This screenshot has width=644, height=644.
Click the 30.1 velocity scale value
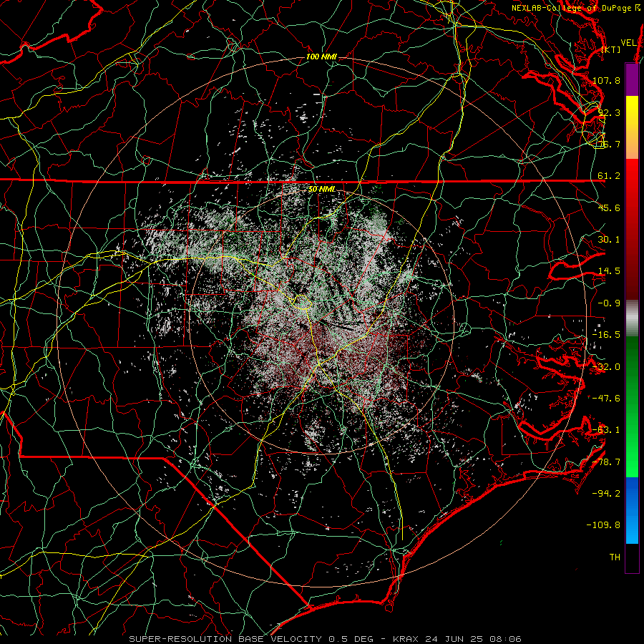click(609, 240)
